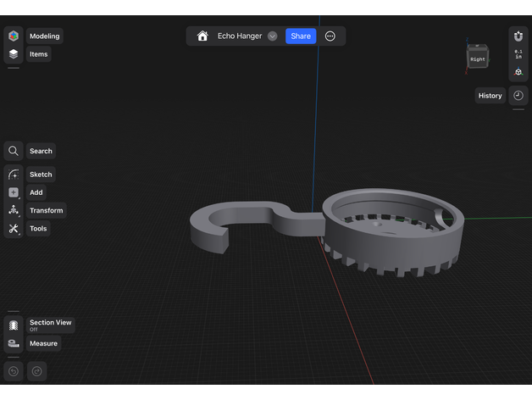Image resolution: width=532 pixels, height=400 pixels.
Task: Click the Items label
Action: (39, 54)
